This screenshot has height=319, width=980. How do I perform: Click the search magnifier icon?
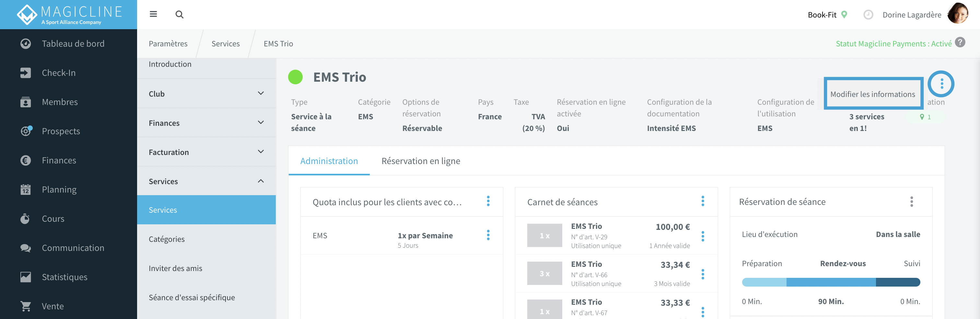click(x=180, y=15)
